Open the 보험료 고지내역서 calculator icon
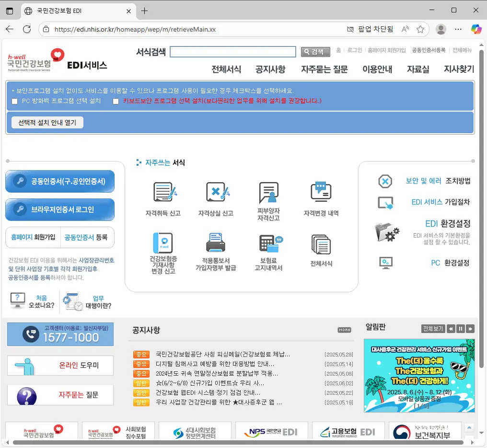 pos(271,243)
